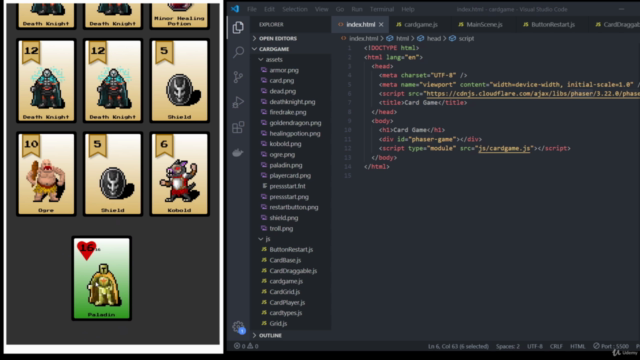Viewport: 640px width, 360px height.
Task: Close the index.html editor tab
Action: (x=381, y=24)
